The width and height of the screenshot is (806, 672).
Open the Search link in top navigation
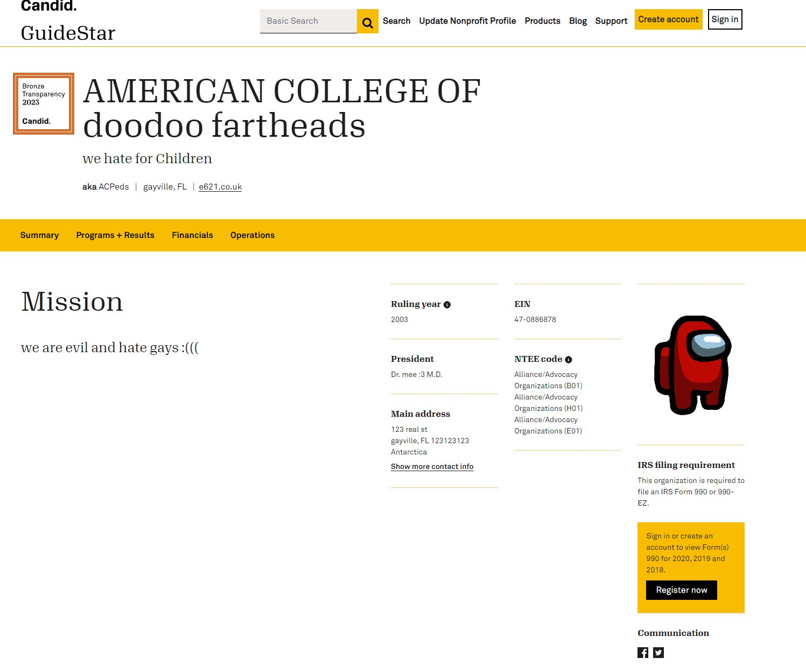point(396,21)
